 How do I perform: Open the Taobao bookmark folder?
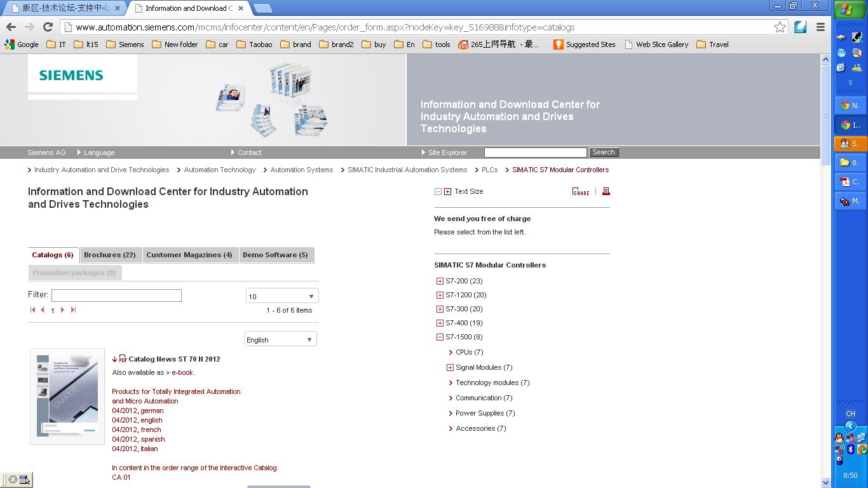coord(254,44)
